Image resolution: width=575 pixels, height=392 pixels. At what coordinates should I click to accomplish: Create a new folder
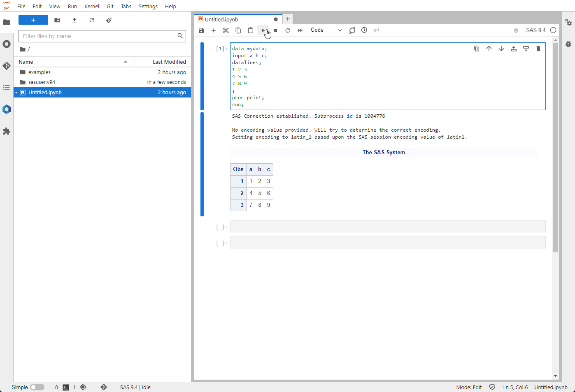tap(57, 20)
